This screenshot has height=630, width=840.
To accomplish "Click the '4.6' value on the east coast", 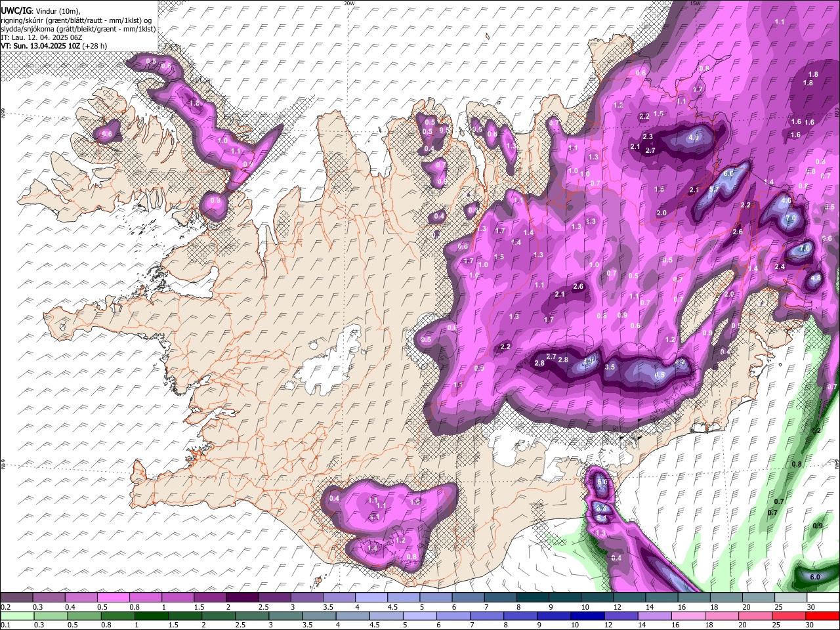I will [786, 200].
